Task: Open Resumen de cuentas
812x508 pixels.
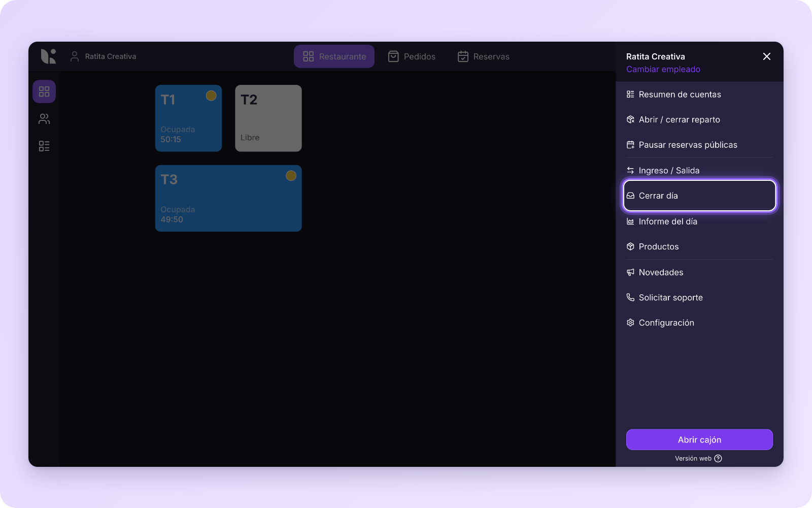Action: tap(700, 94)
